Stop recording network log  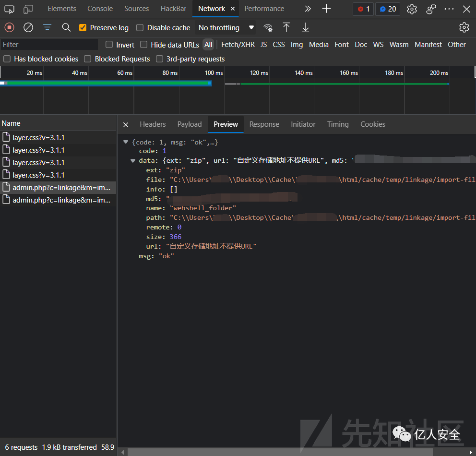(10, 27)
